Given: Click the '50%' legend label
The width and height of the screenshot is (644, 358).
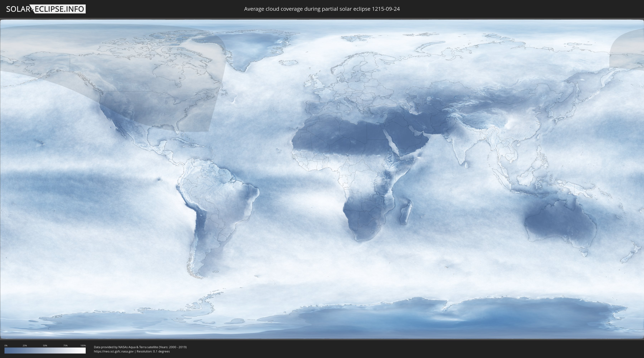Looking at the screenshot, I should click(x=45, y=345).
